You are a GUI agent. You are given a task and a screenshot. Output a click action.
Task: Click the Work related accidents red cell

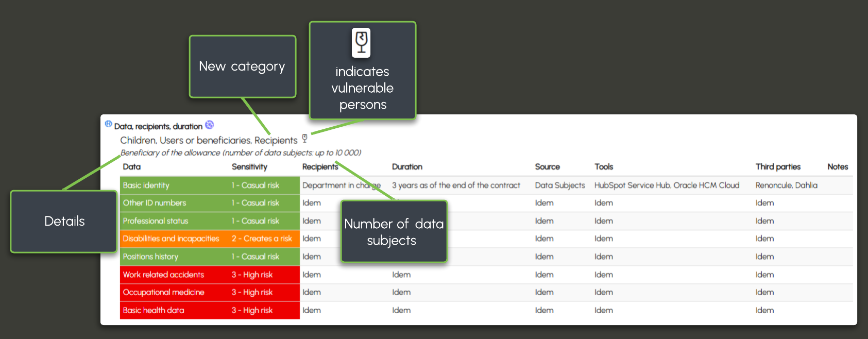point(163,275)
